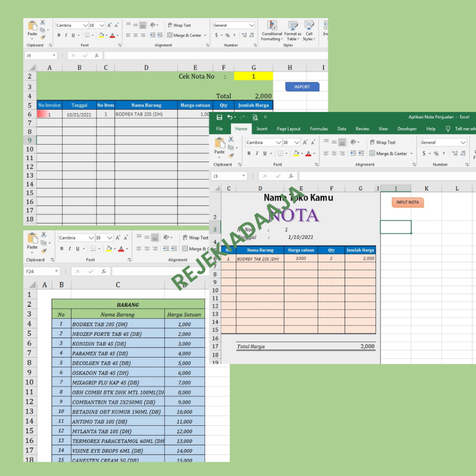
Task: Increase font size in Nota Penjualan window
Action: coord(305,142)
